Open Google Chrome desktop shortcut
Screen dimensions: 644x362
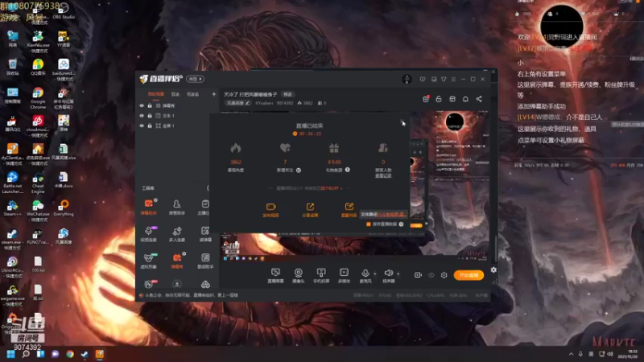coord(38,98)
